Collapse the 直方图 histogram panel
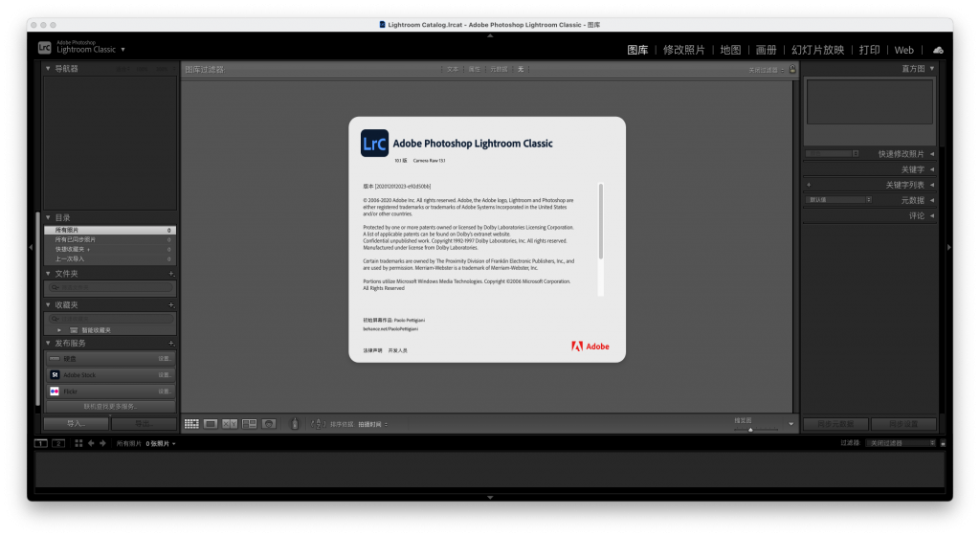 (x=932, y=69)
